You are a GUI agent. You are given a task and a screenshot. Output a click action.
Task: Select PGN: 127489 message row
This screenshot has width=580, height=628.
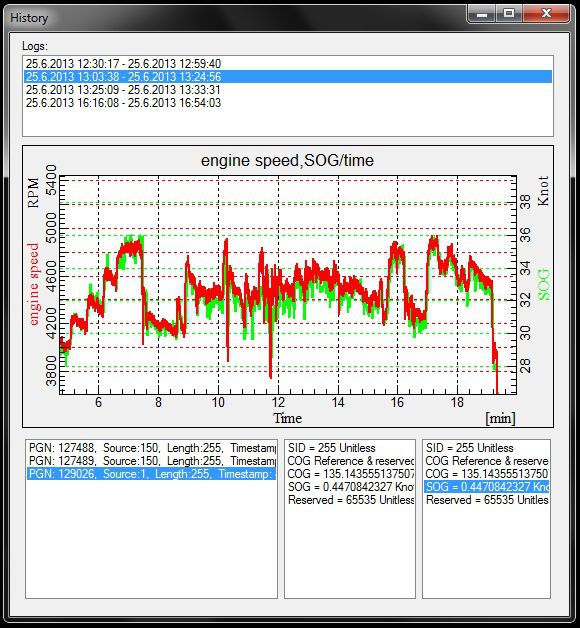151,461
